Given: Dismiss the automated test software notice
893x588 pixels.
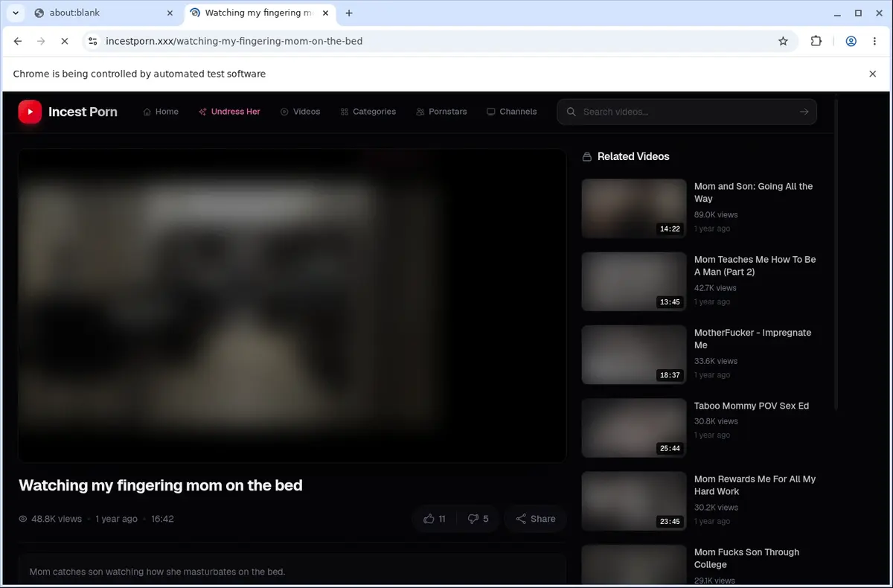Looking at the screenshot, I should [873, 74].
